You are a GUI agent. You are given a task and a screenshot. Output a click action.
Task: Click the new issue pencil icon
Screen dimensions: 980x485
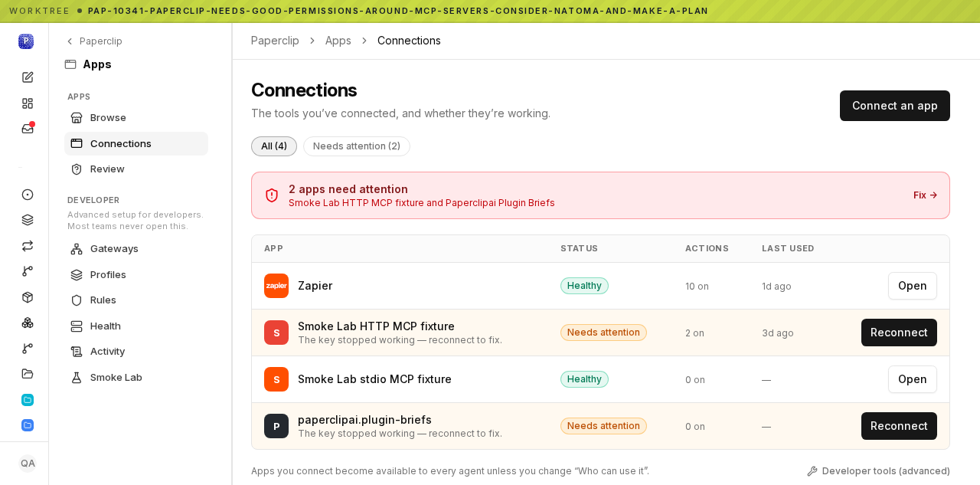click(x=28, y=77)
